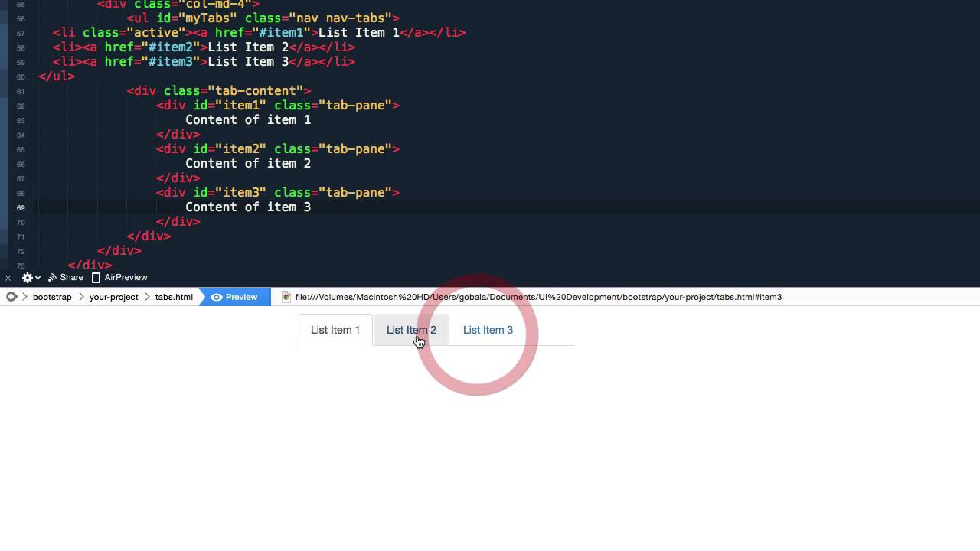Screen dimensions: 980x551
Task: Open the gear settings dropdown
Action: click(x=30, y=278)
